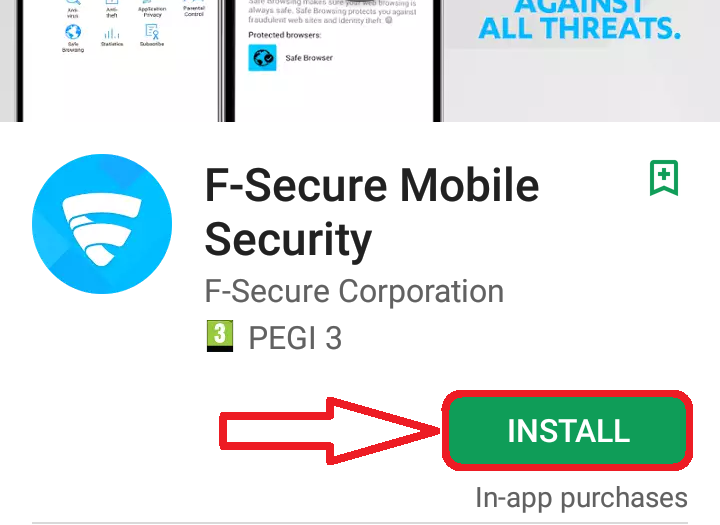Click the Anti-theft label in the screenshot
Screen dimensions: 720x525
[x=112, y=12]
